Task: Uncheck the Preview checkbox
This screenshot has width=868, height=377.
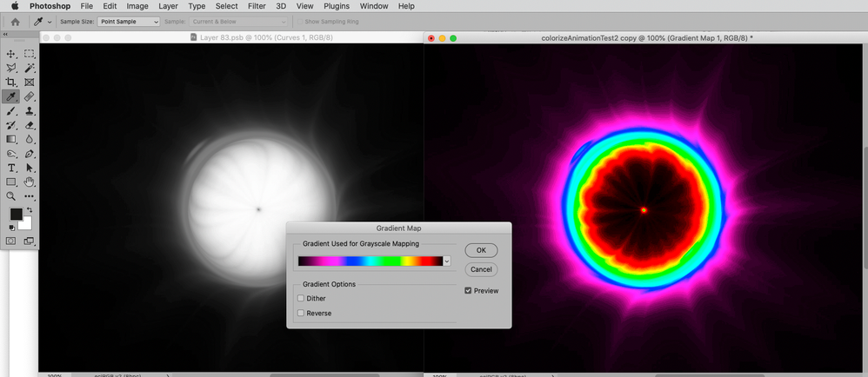Action: tap(468, 291)
